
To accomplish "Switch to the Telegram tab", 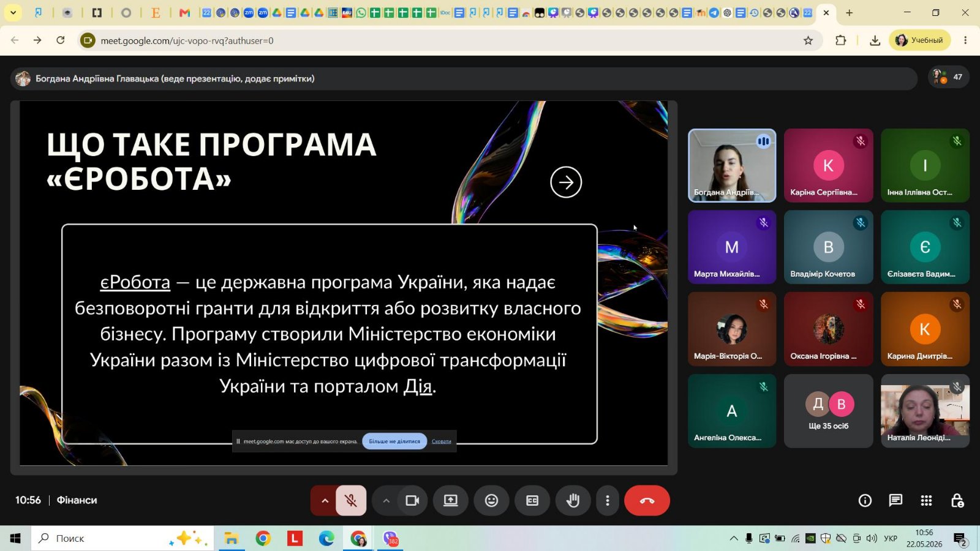I will click(714, 12).
